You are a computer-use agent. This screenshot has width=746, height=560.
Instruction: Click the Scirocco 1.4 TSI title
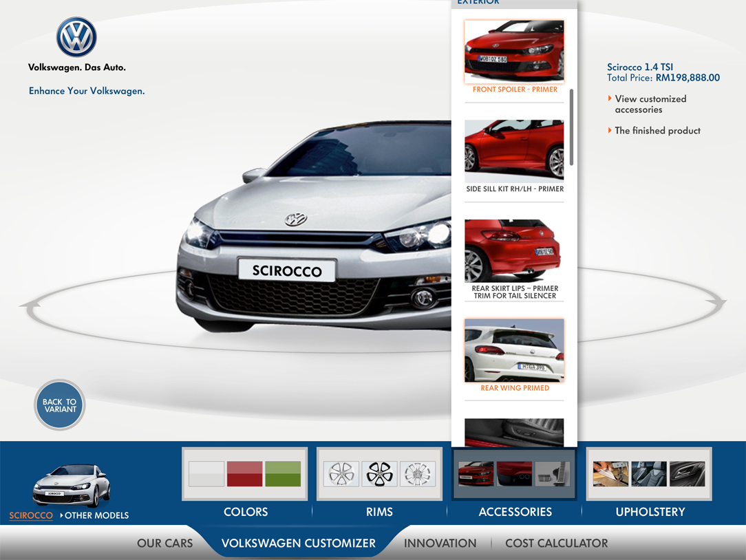pos(640,67)
